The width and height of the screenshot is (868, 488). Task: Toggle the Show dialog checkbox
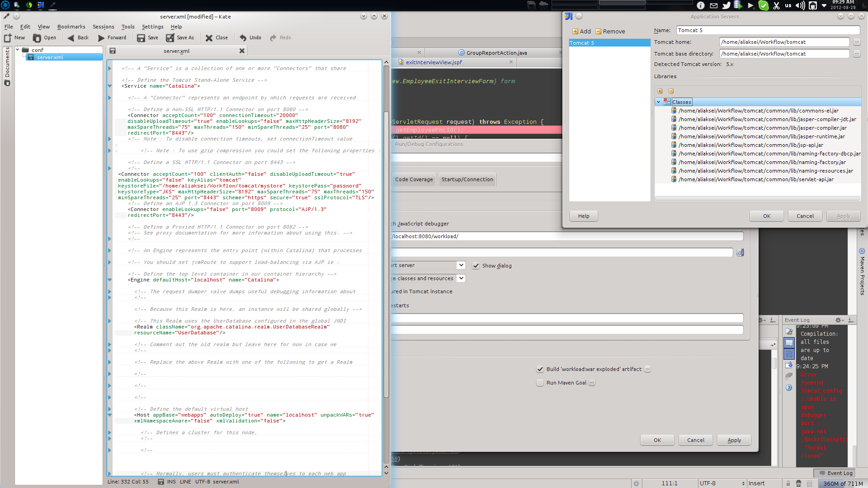click(x=476, y=265)
